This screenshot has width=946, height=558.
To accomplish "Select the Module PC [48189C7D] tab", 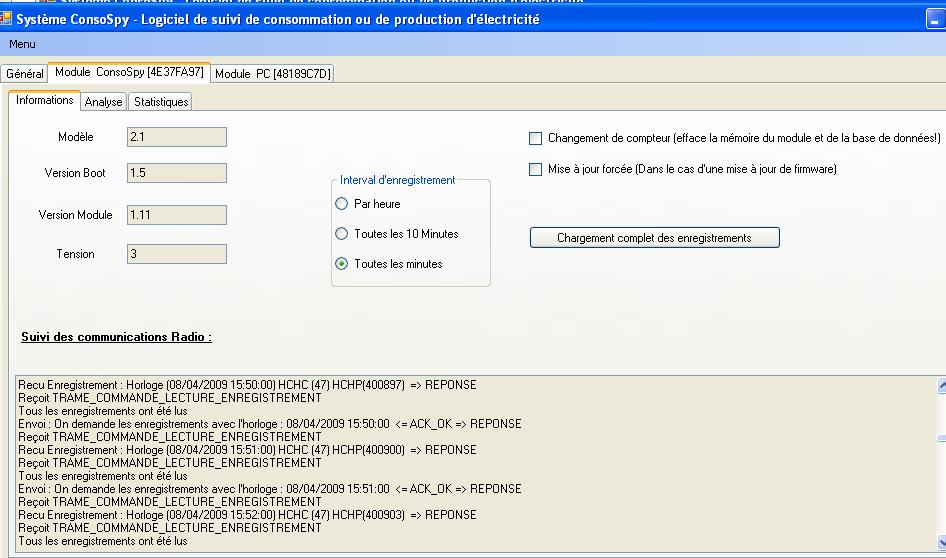I will [x=272, y=74].
